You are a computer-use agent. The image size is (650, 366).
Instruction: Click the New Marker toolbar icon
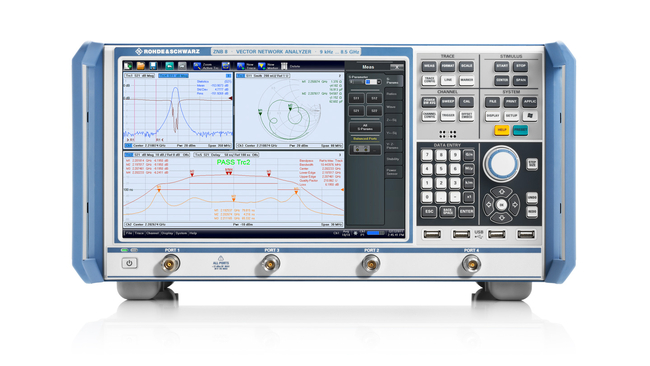click(262, 65)
